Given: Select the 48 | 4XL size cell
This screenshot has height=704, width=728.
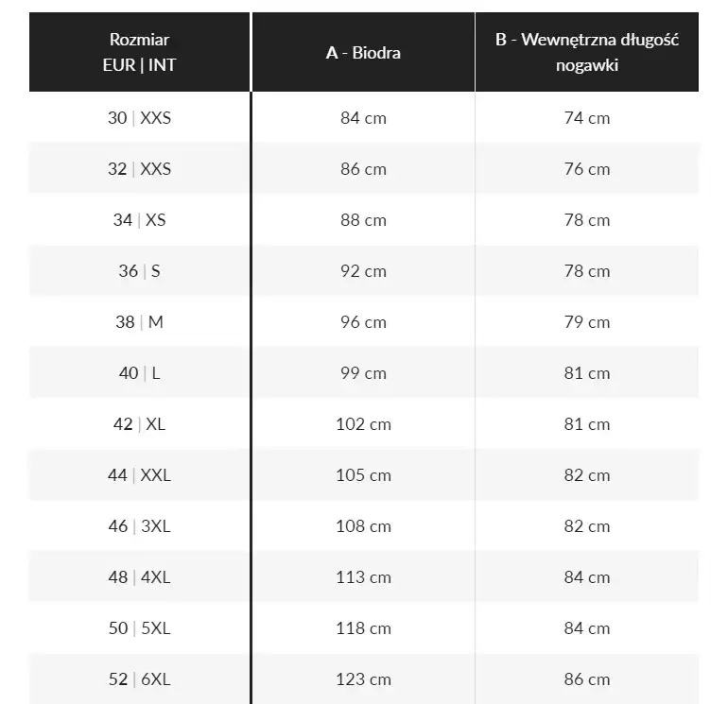Looking at the screenshot, I should tap(139, 577).
